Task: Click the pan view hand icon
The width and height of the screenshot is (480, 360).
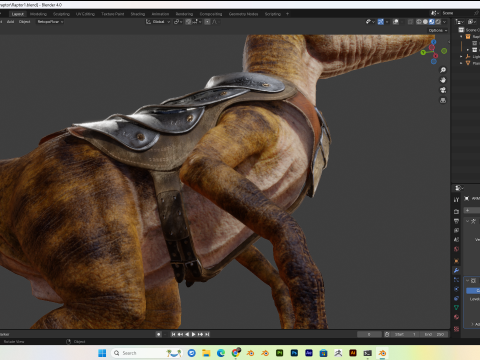Action: point(443,80)
